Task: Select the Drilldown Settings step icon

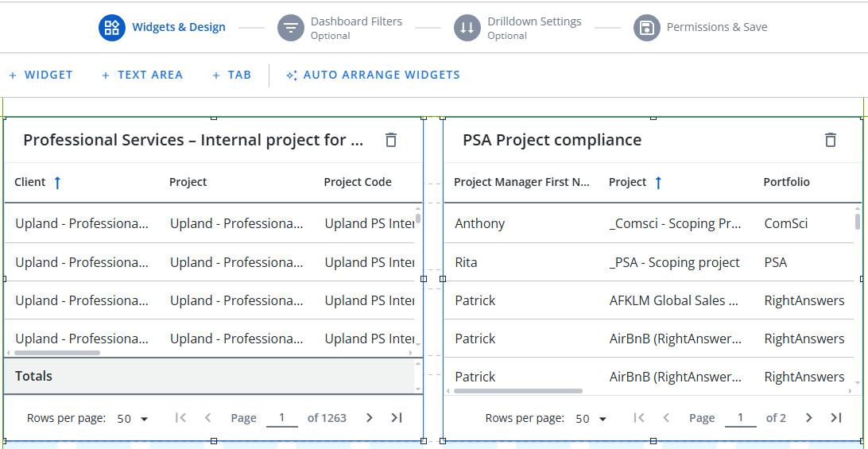Action: 467,28
